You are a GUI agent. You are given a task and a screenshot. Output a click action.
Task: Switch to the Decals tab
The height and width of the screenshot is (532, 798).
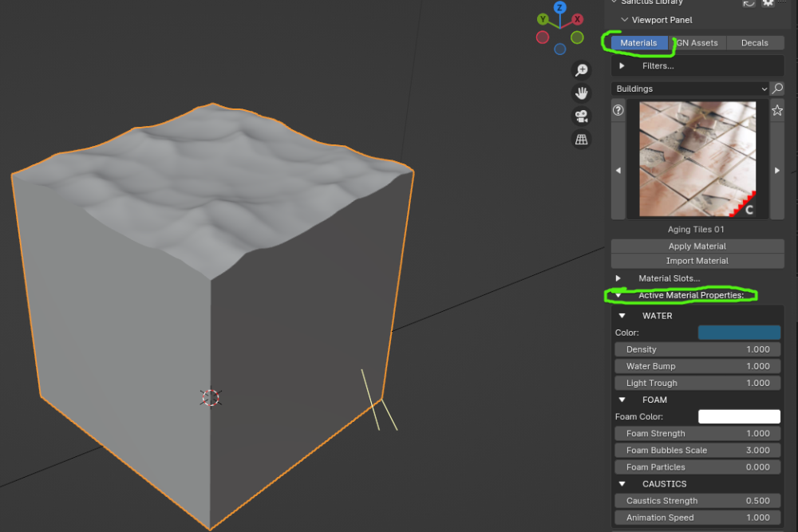[x=755, y=43]
